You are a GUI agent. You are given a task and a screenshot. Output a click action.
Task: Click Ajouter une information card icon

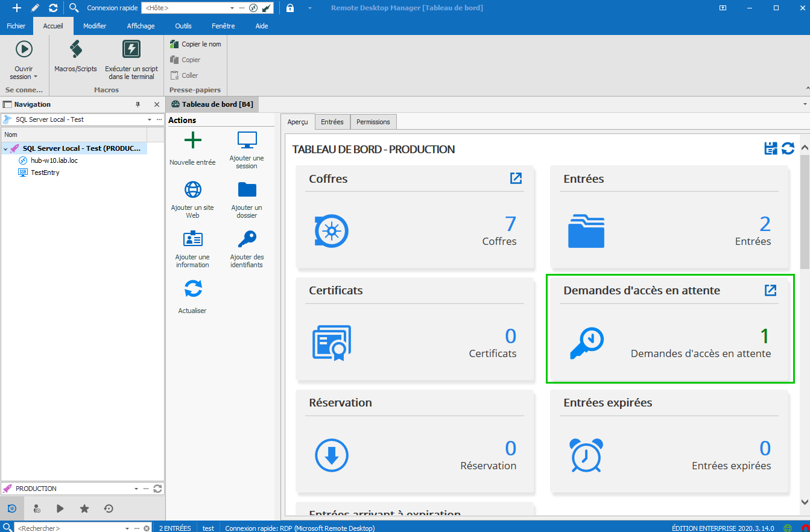tap(192, 239)
